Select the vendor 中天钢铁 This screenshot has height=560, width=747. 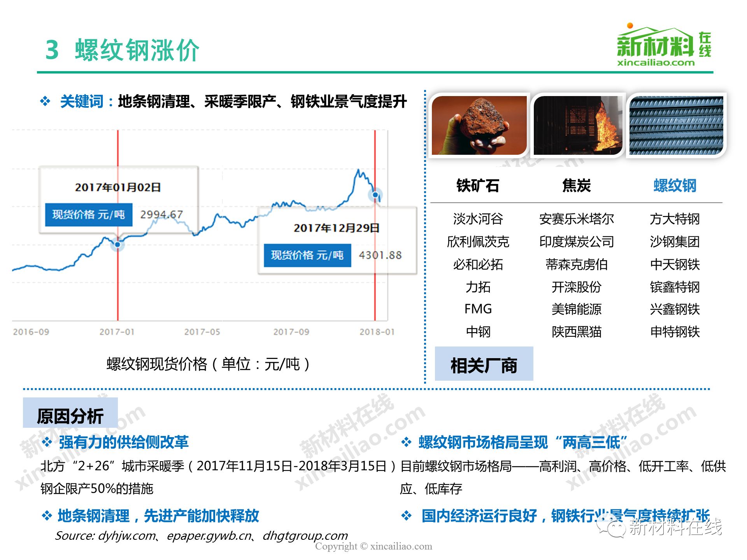tap(675, 264)
